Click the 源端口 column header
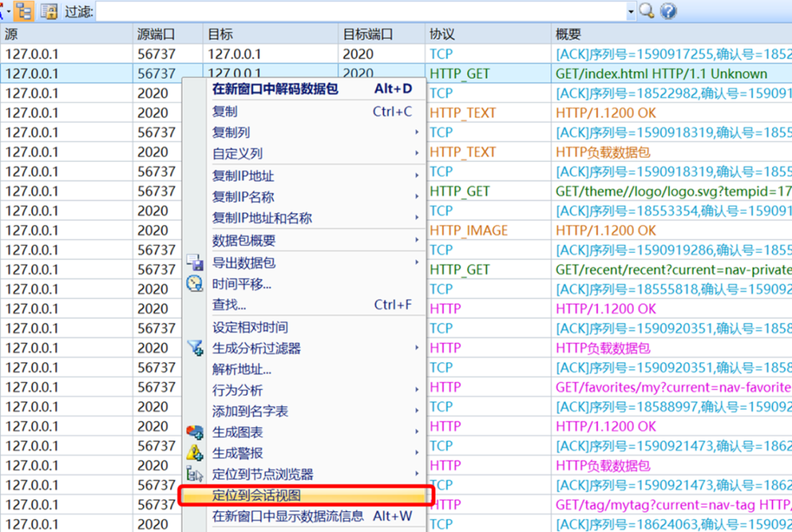This screenshot has width=792, height=532. pos(155,34)
